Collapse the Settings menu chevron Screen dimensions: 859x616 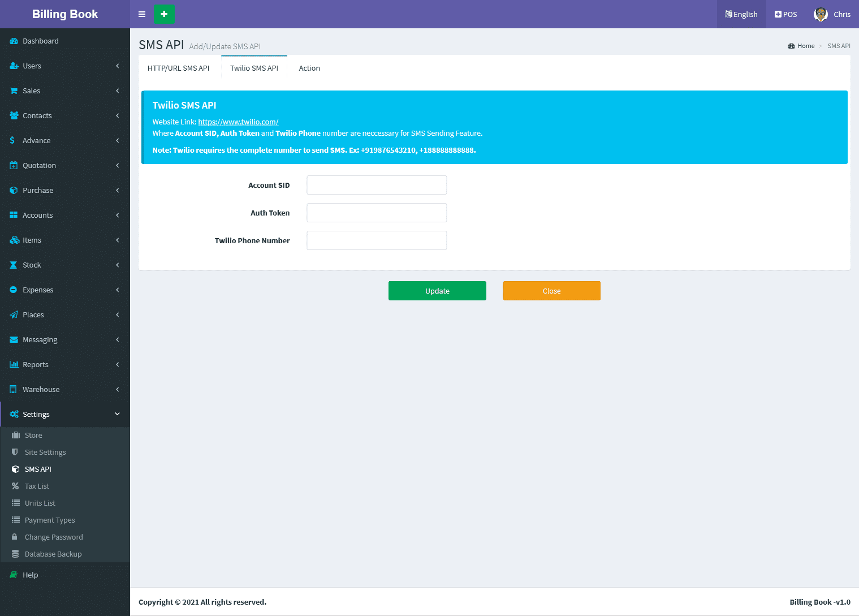click(117, 414)
